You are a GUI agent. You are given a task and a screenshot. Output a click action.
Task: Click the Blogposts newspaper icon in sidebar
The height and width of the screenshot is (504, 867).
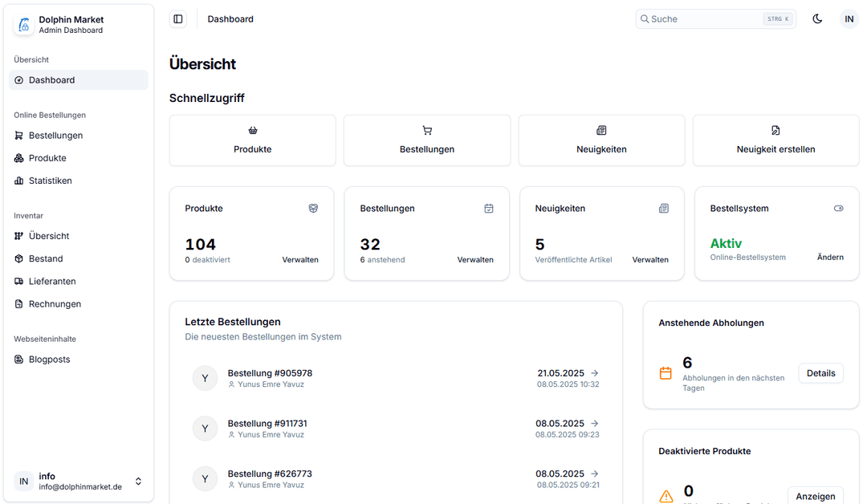click(18, 360)
